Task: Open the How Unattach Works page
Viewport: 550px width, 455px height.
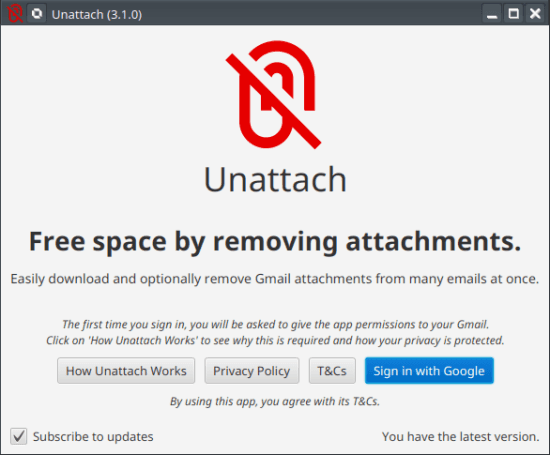Action: [126, 371]
